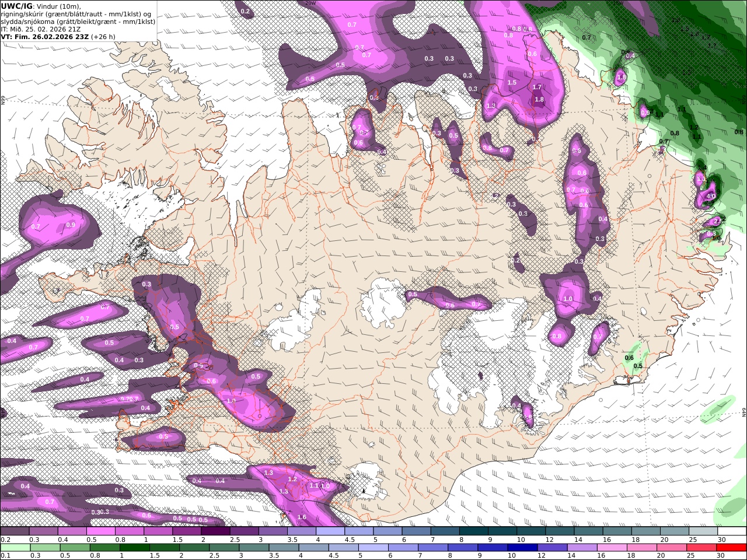Click the "20W" longitude label at map top
Image resolution: width=747 pixels, height=560 pixels.
(310, 3)
